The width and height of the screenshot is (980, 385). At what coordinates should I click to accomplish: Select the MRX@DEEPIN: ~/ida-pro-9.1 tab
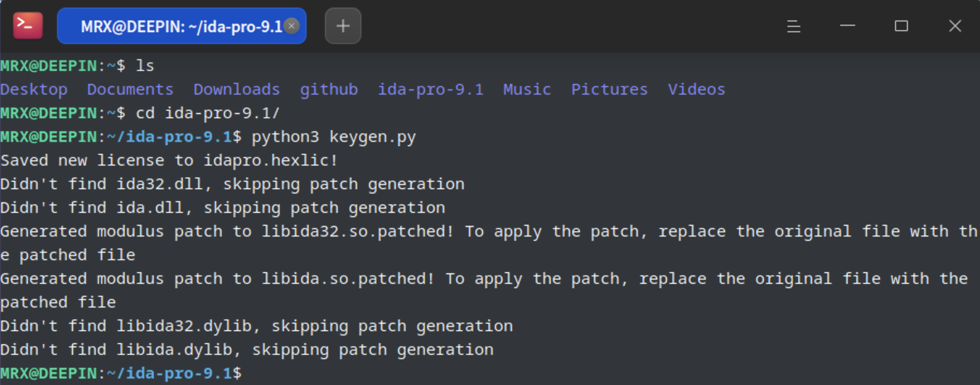(x=182, y=26)
